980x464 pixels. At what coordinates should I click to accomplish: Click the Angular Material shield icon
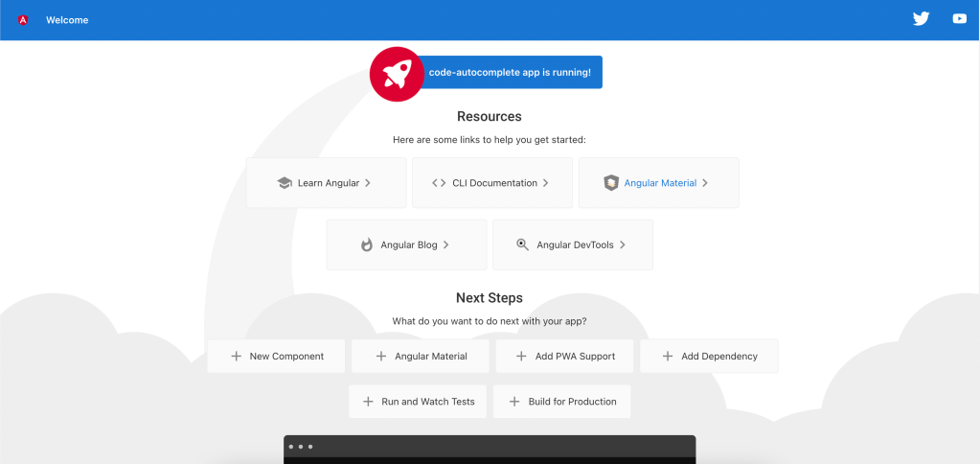[611, 183]
